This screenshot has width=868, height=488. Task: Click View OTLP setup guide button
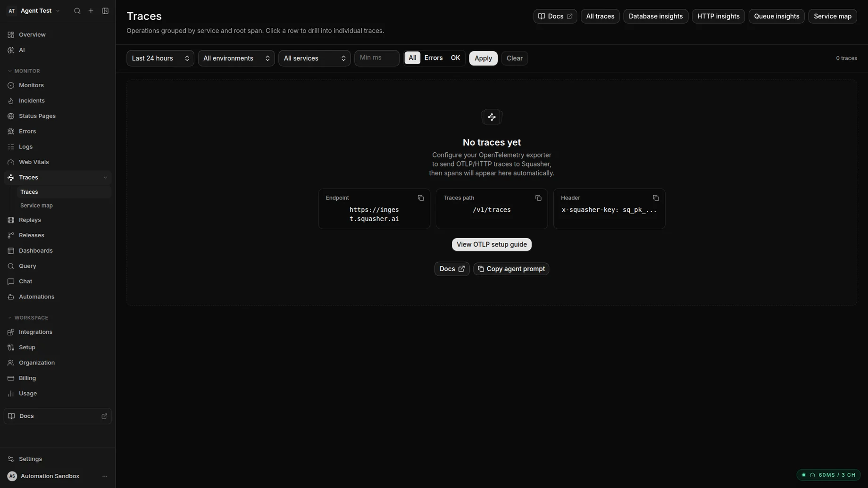492,245
